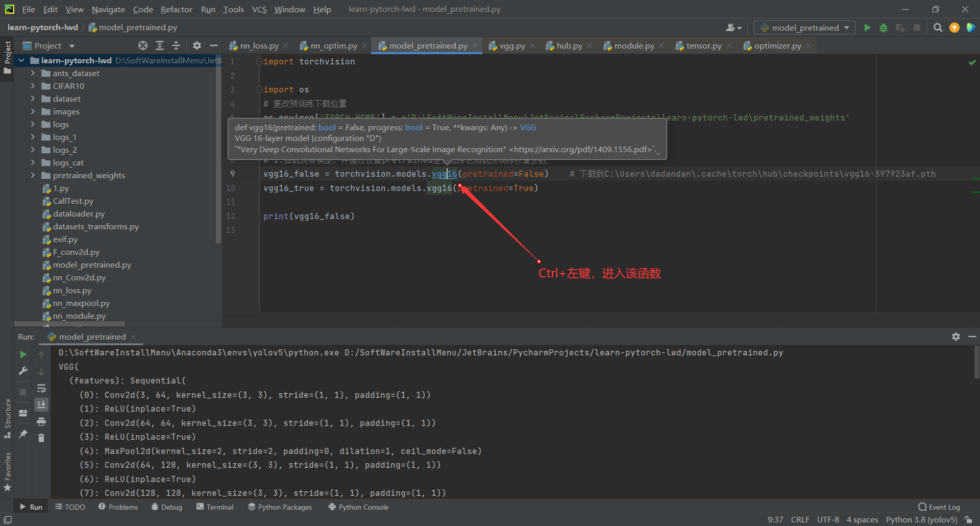Clear console with trash icon

tap(41, 438)
